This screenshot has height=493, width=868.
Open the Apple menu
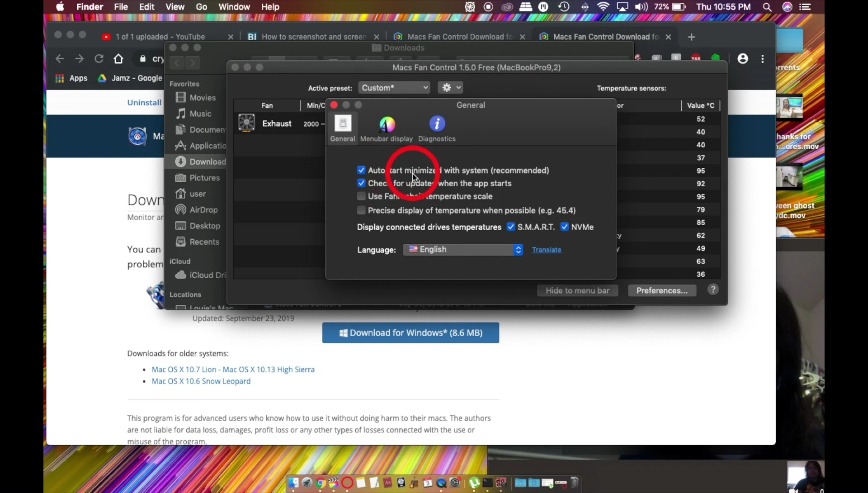[60, 7]
